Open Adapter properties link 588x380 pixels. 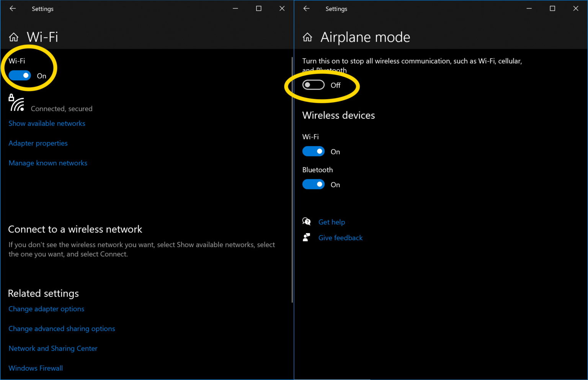38,143
